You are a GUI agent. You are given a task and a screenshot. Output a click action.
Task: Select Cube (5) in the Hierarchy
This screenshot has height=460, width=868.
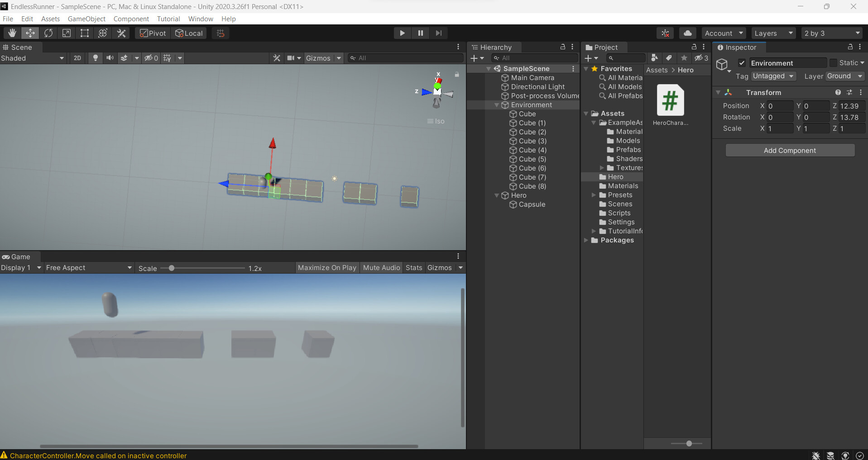532,159
